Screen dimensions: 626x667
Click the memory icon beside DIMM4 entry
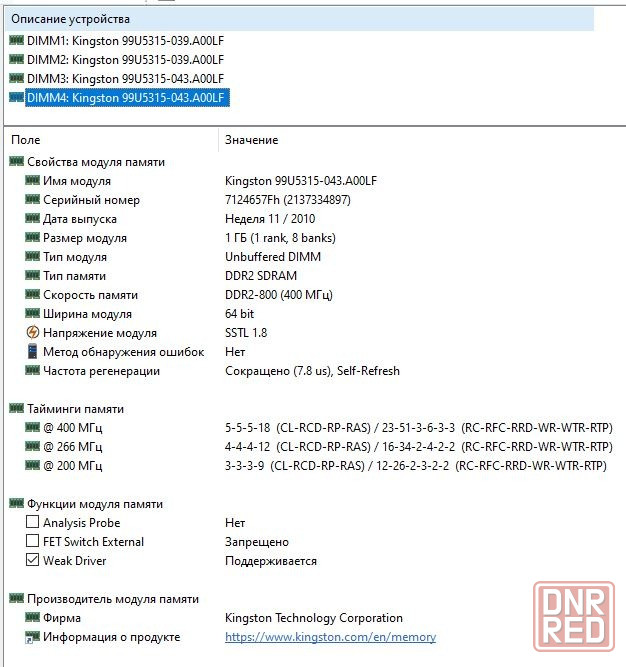coord(16,97)
